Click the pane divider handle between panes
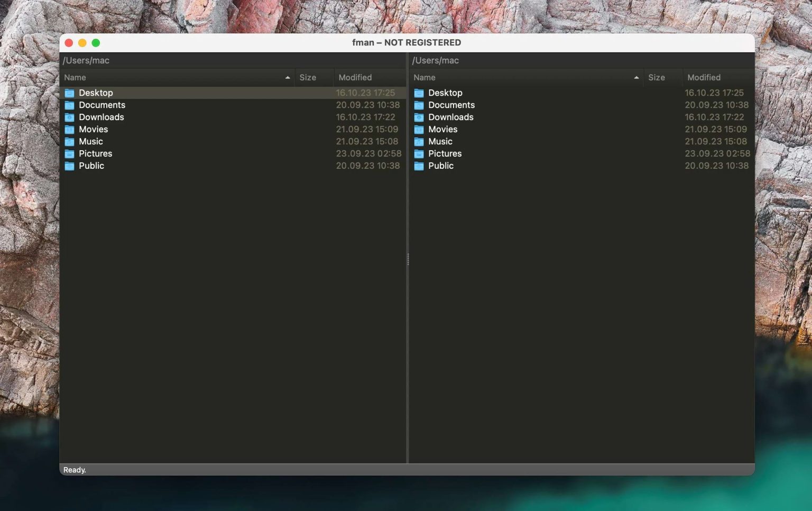The image size is (812, 511). (408, 259)
